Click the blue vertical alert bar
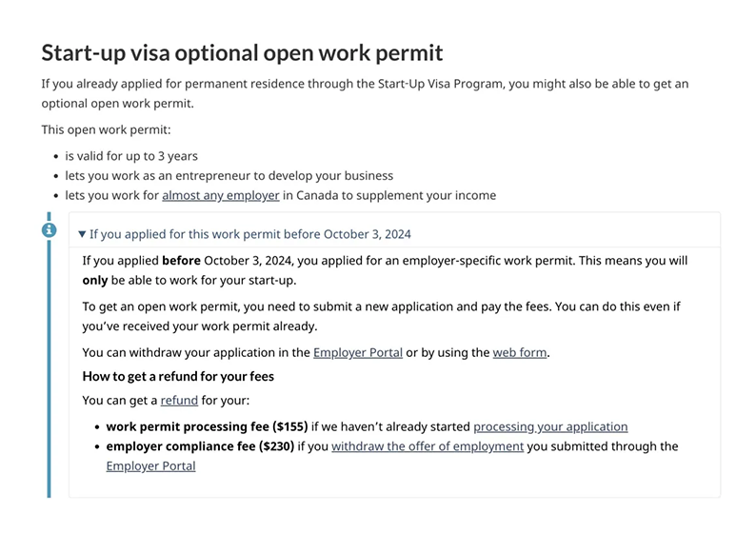Image resolution: width=756 pixels, height=533 pixels. [50, 371]
